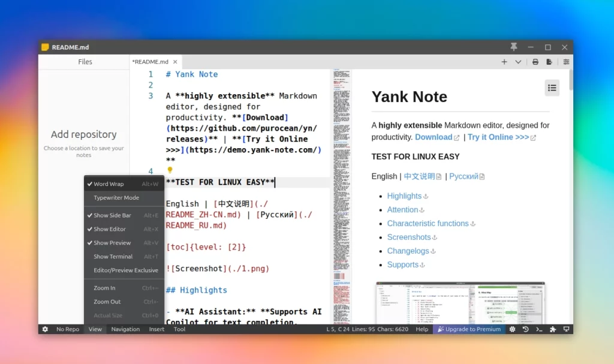This screenshot has height=364, width=614.
Task: Click the anchor icon beside Screenshots
Action: [x=435, y=237]
